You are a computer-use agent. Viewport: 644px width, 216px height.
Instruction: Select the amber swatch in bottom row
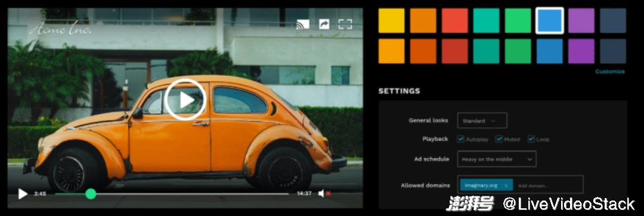391,51
